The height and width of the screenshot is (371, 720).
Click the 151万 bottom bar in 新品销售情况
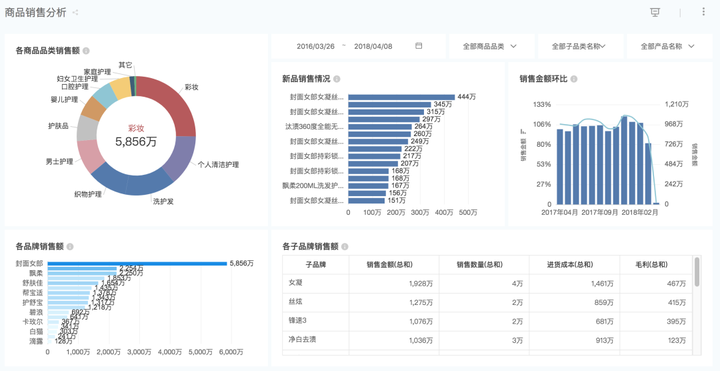(x=366, y=201)
